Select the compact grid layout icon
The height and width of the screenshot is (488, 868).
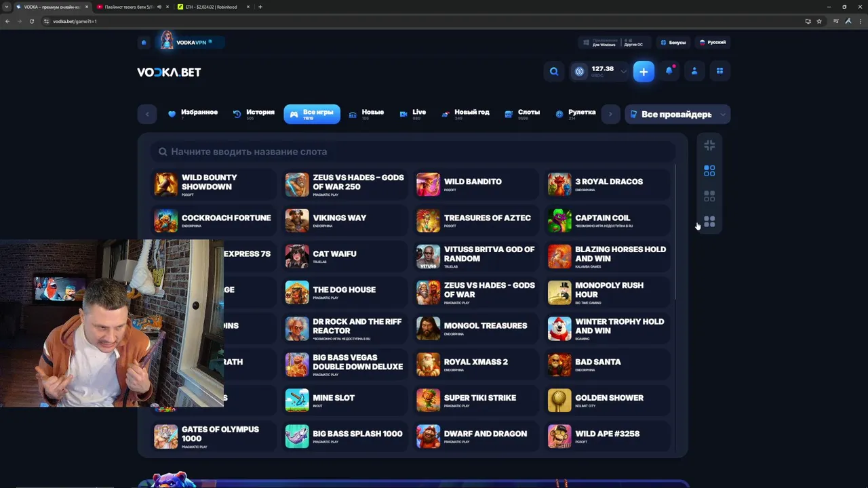pyautogui.click(x=709, y=171)
